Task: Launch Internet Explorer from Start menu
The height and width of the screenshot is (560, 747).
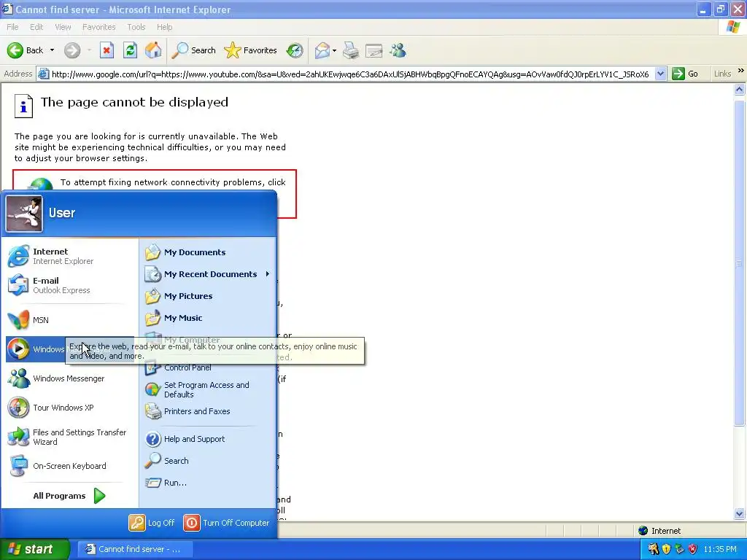Action: [x=71, y=256]
